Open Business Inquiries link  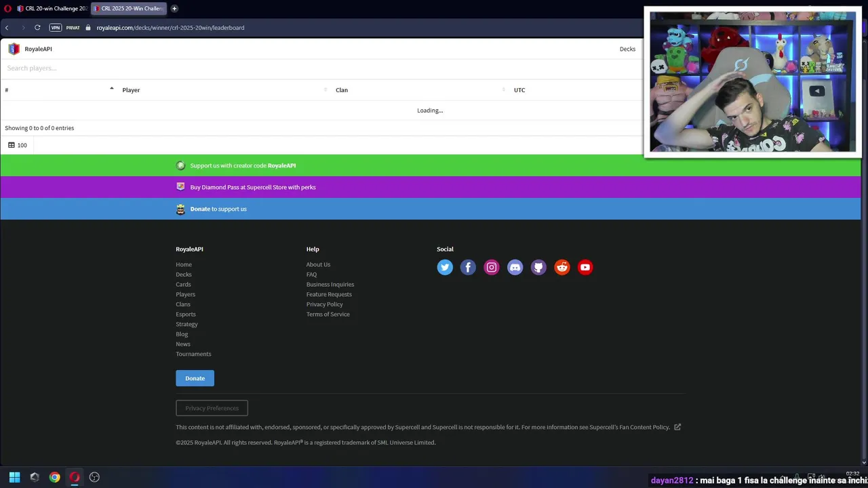pos(330,285)
